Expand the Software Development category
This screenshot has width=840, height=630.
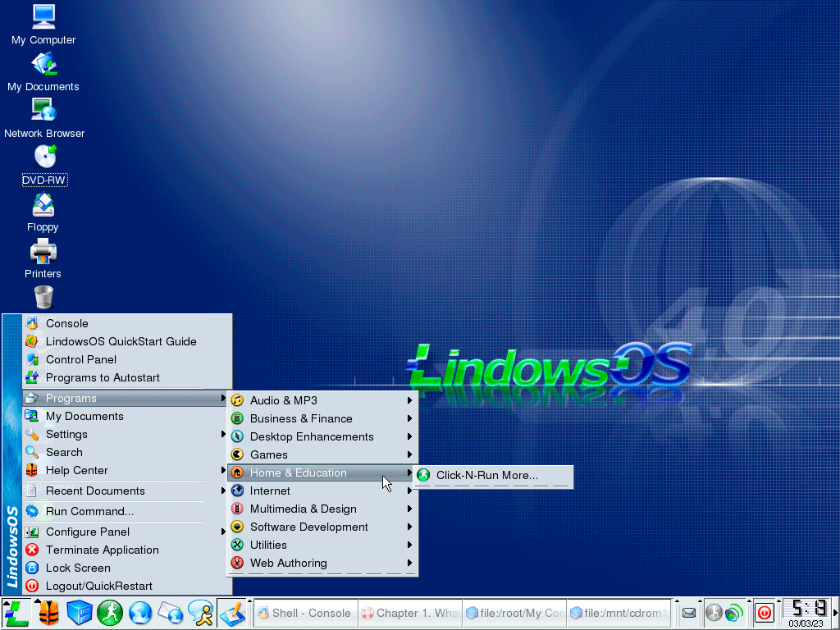[322, 527]
